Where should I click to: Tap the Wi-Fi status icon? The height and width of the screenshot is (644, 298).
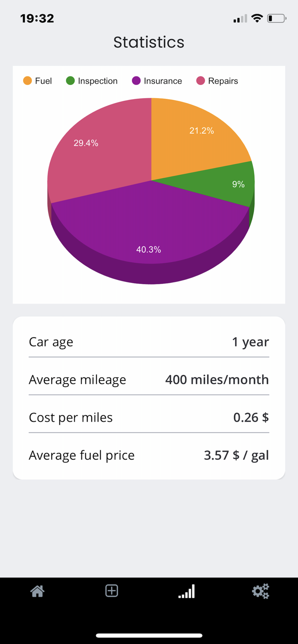pyautogui.click(x=257, y=18)
